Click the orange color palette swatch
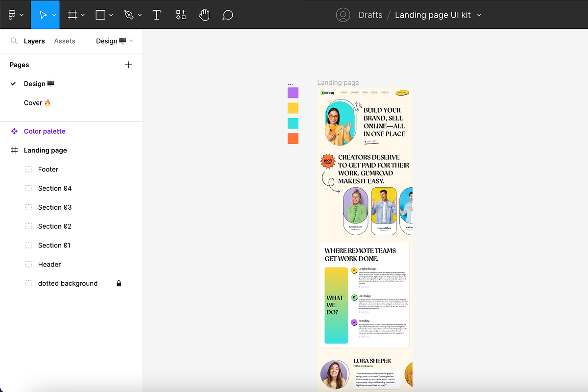 293,139
